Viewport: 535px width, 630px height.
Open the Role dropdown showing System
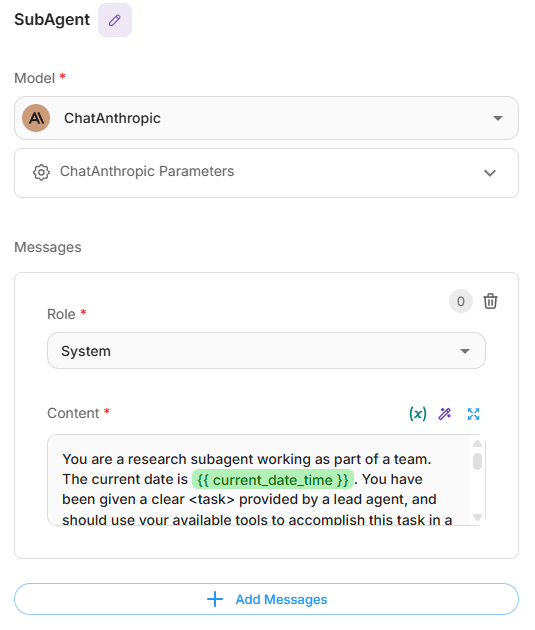[266, 351]
